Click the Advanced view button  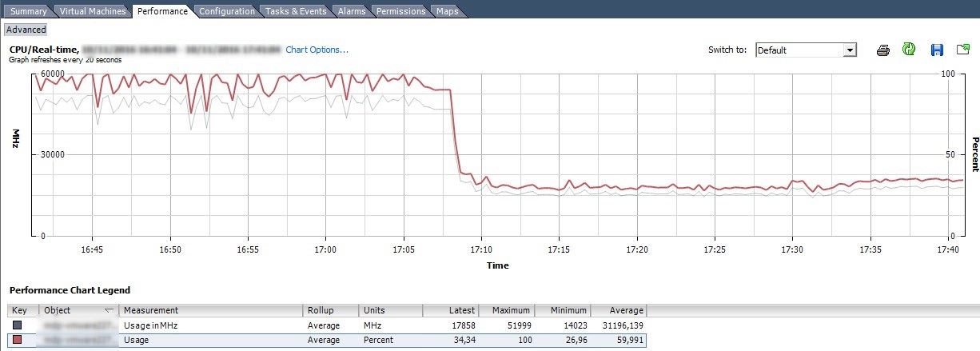(26, 30)
